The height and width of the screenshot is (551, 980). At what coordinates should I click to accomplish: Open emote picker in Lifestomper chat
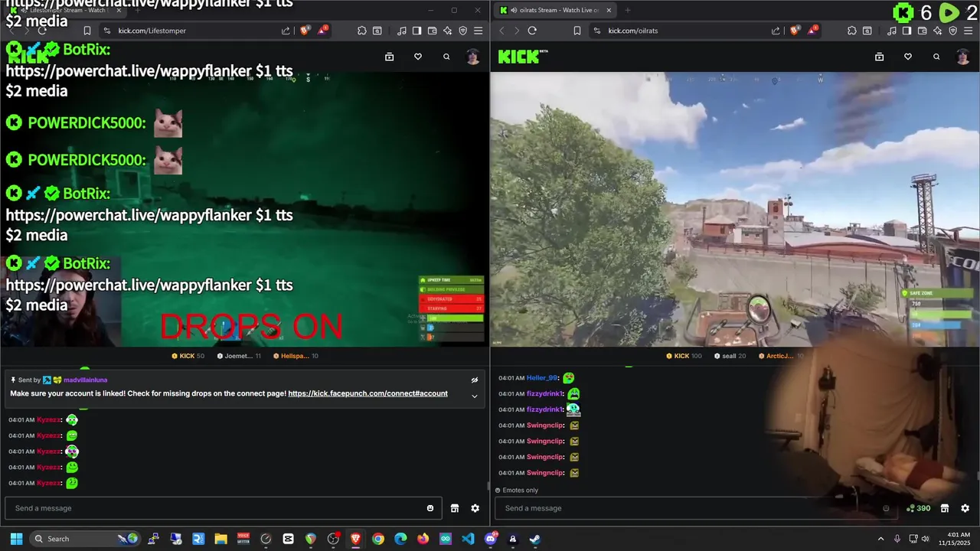[x=430, y=508]
